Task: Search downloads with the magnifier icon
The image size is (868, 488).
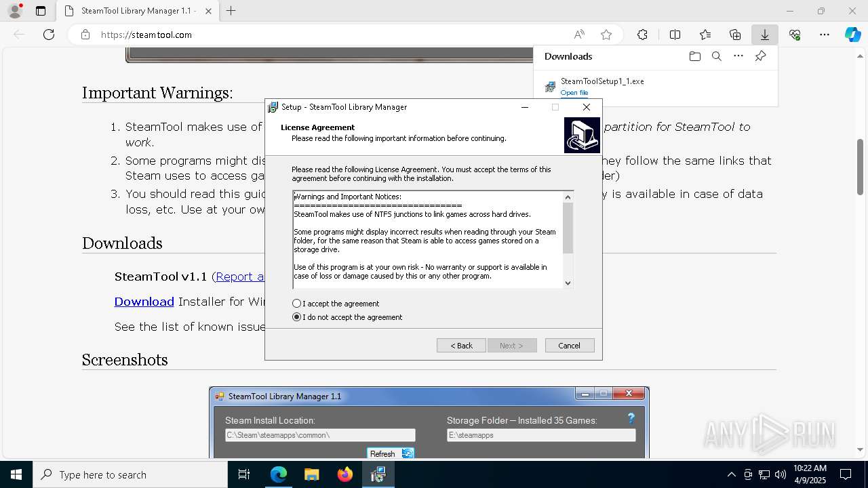Action: (x=716, y=56)
